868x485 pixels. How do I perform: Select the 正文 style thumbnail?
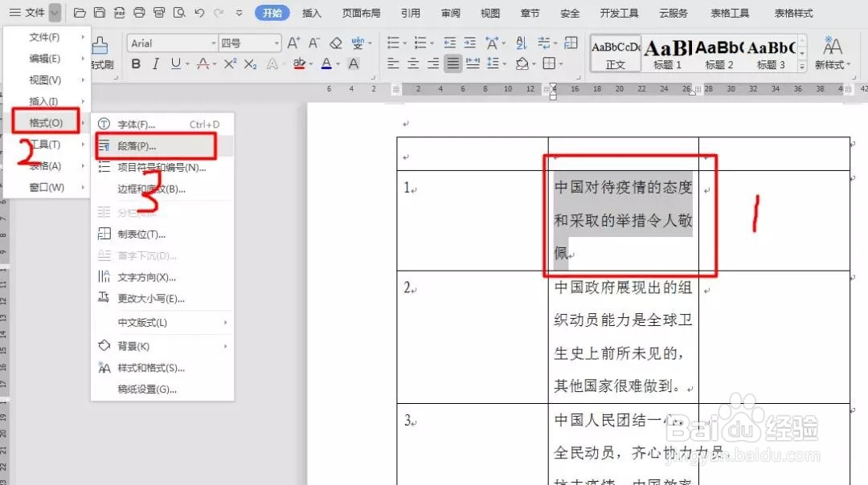[616, 54]
